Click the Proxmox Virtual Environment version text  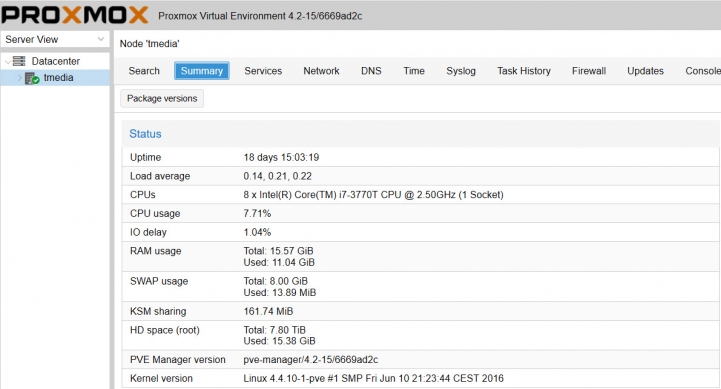(260, 16)
